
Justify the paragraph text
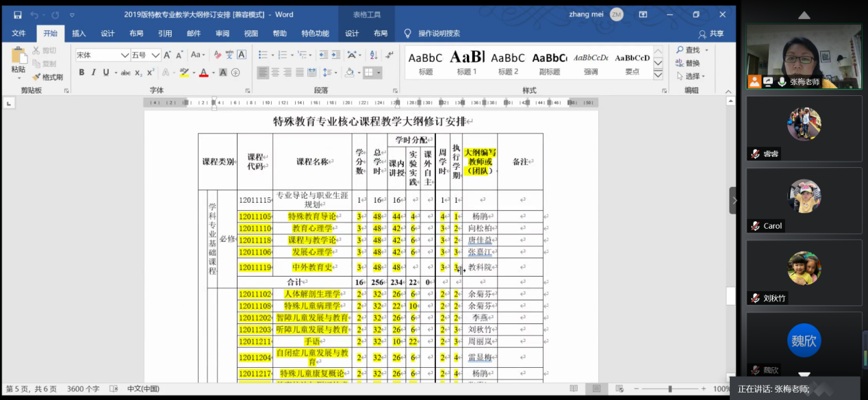300,73
